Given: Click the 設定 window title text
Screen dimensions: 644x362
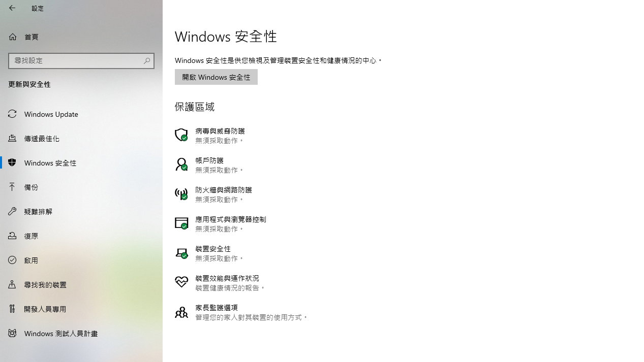Looking at the screenshot, I should (38, 8).
